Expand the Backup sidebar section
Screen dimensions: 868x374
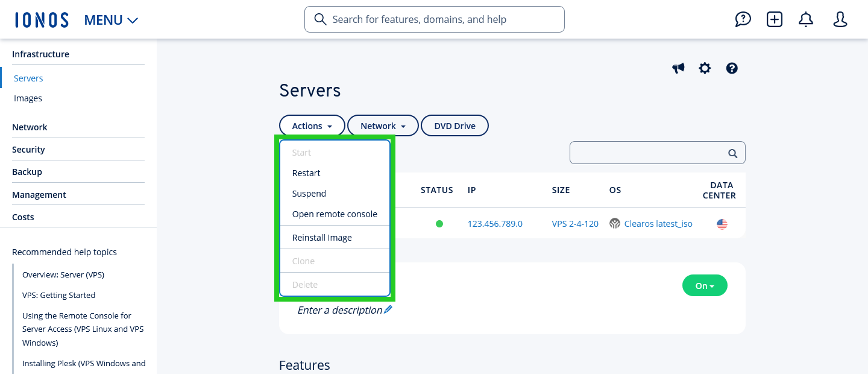(27, 172)
